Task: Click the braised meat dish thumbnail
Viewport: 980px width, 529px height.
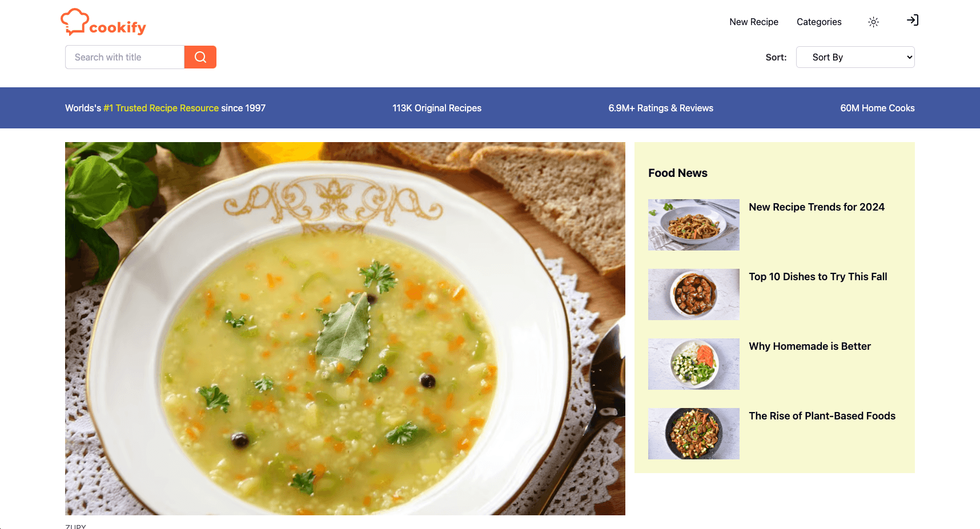Action: (x=694, y=294)
